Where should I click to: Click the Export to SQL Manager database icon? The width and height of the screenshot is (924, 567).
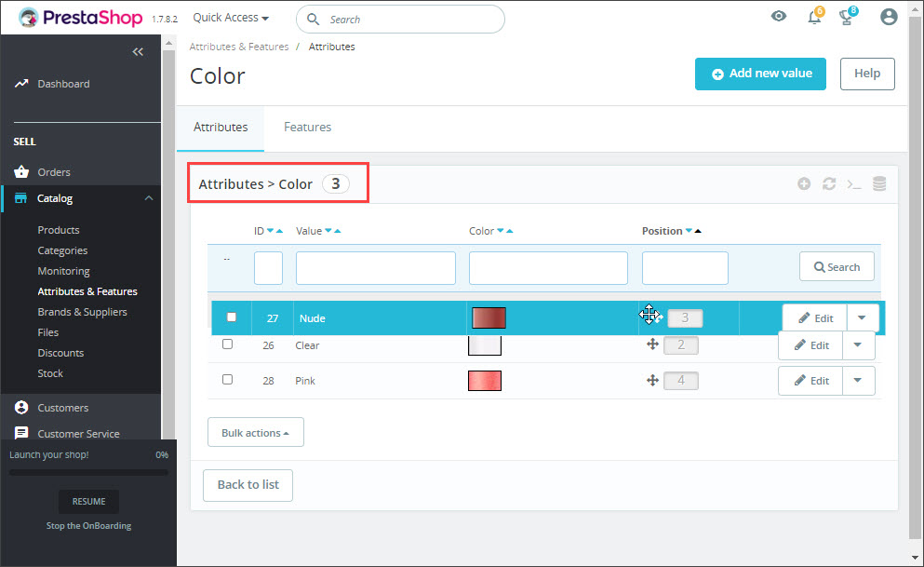pyautogui.click(x=879, y=183)
